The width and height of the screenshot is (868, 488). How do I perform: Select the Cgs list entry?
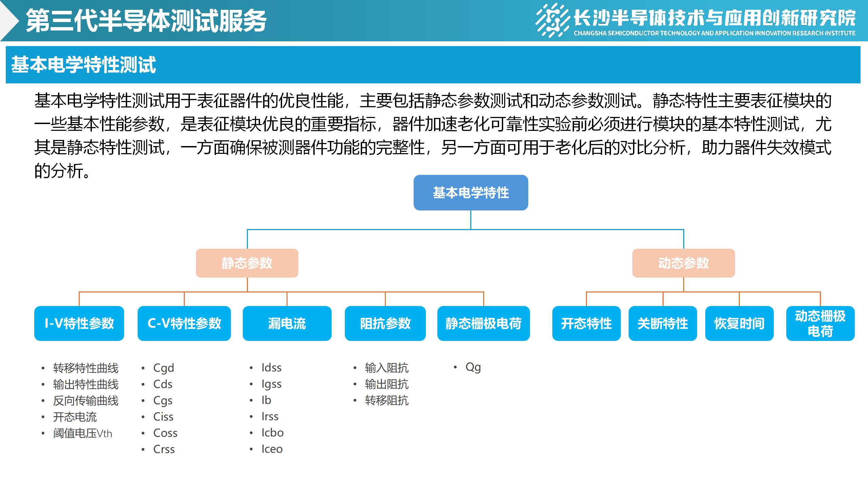pos(163,401)
